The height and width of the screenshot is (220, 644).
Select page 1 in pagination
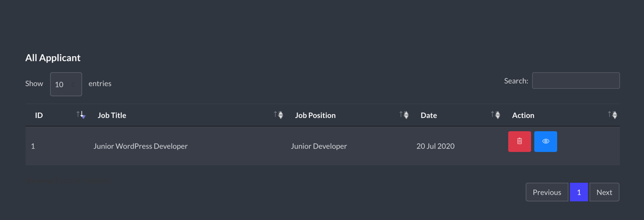click(x=579, y=192)
